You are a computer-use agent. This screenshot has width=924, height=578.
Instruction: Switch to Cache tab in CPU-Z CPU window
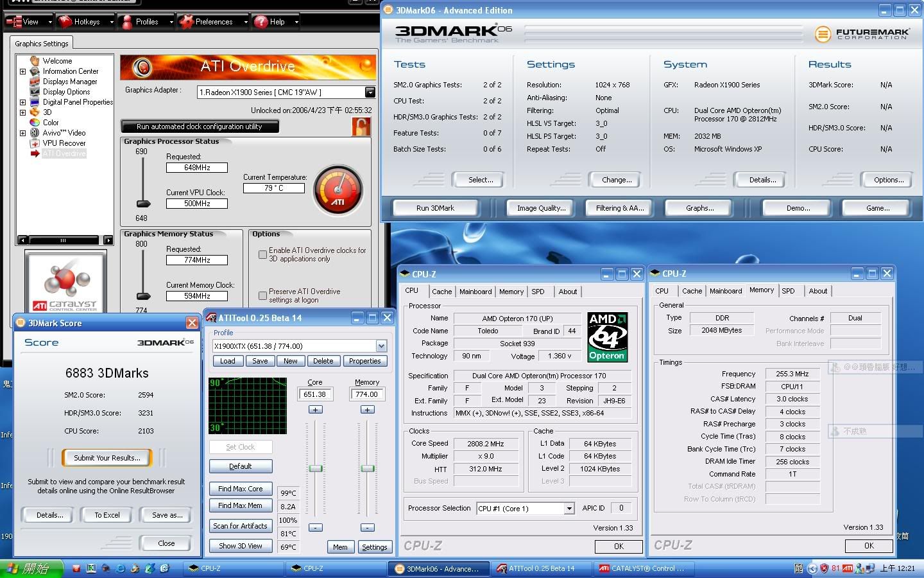click(441, 292)
